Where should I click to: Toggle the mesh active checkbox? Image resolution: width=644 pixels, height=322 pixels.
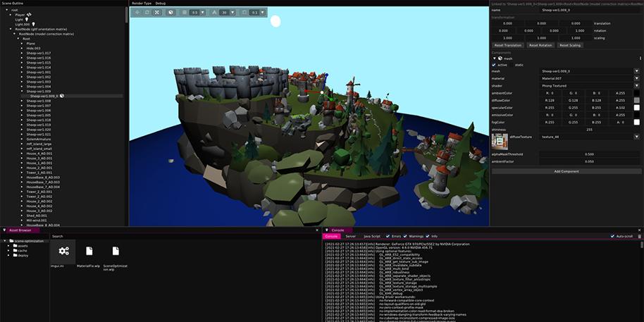pyautogui.click(x=494, y=65)
